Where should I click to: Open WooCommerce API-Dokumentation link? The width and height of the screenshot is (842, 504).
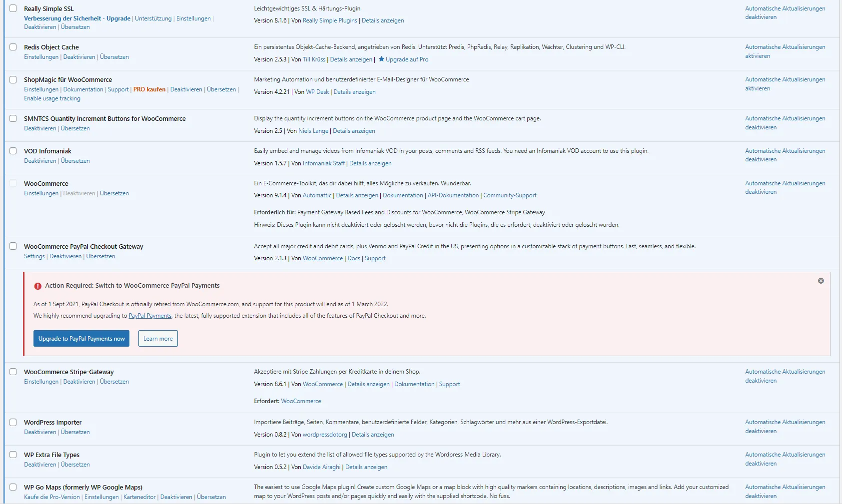pos(453,195)
